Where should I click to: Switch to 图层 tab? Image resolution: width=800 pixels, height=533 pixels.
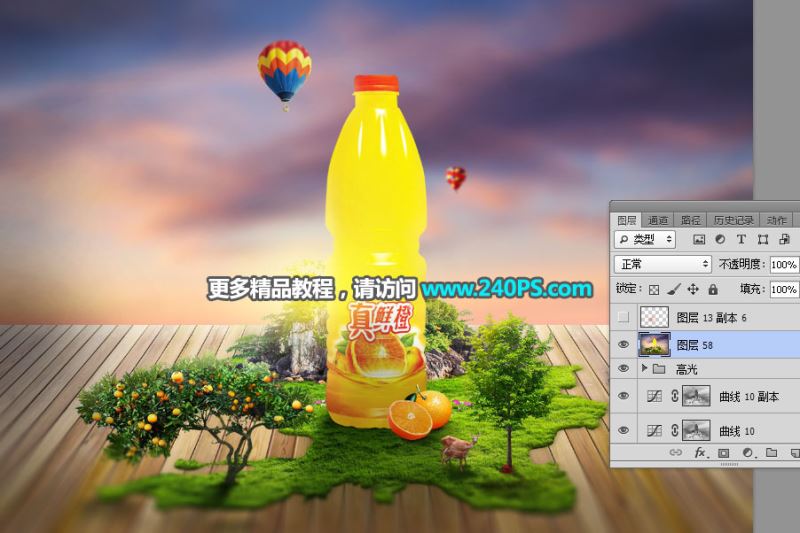pos(627,220)
